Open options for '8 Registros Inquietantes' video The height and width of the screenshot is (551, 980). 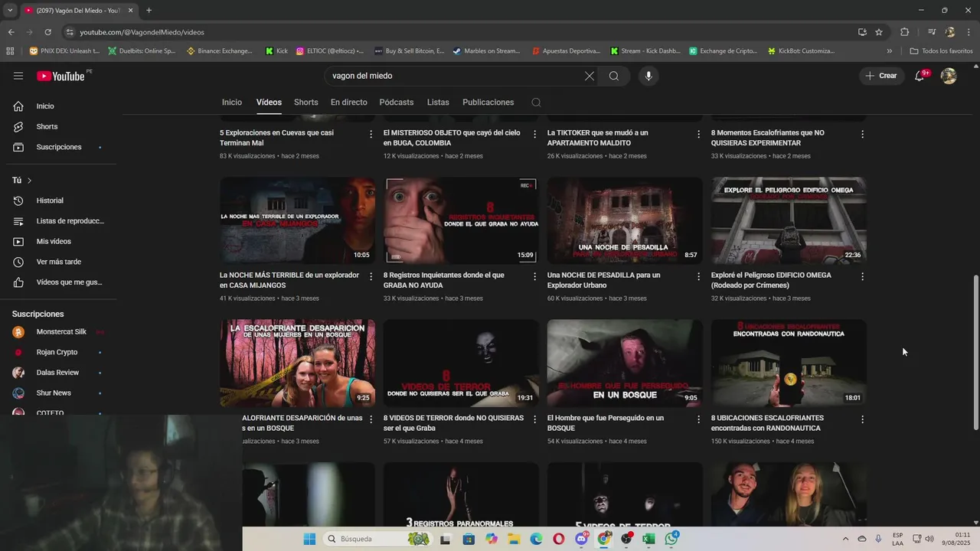point(535,276)
